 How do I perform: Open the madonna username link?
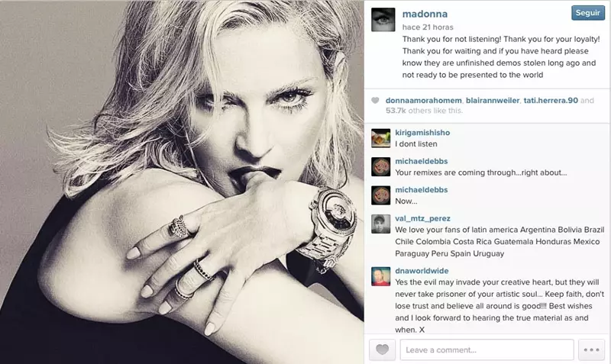(x=425, y=14)
